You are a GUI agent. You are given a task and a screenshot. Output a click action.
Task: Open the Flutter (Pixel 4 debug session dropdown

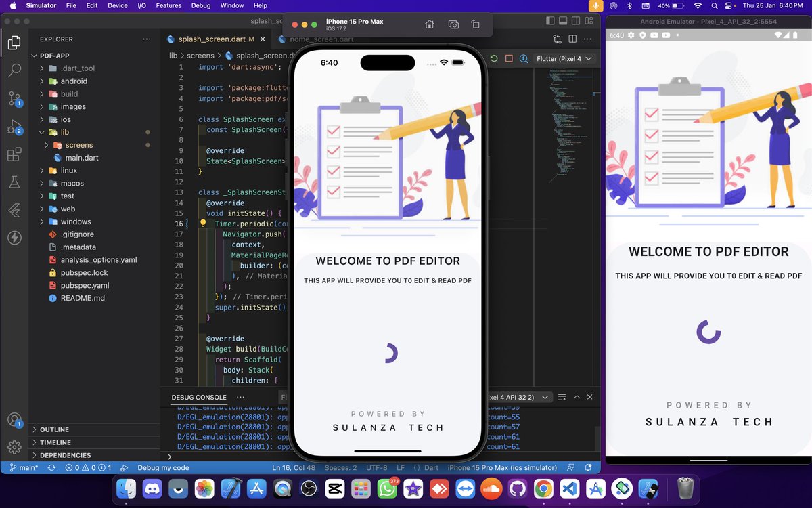pyautogui.click(x=564, y=59)
